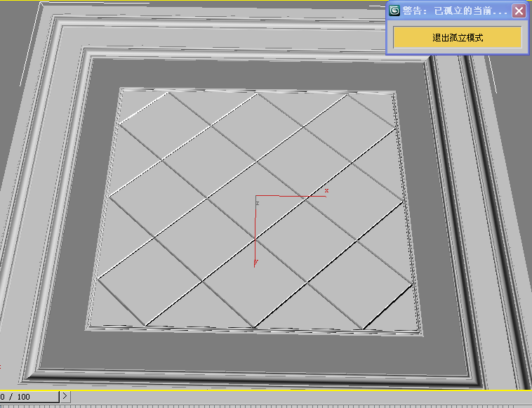Viewport: 532px width, 408px height.
Task: Click the 警告: 已孤立的当前 dialog title
Action: point(455,11)
